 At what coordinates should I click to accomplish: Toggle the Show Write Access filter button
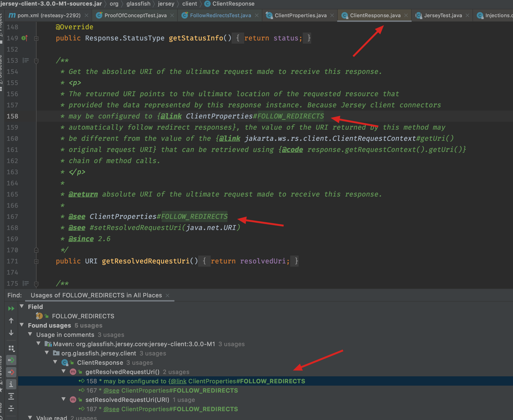click(x=11, y=372)
